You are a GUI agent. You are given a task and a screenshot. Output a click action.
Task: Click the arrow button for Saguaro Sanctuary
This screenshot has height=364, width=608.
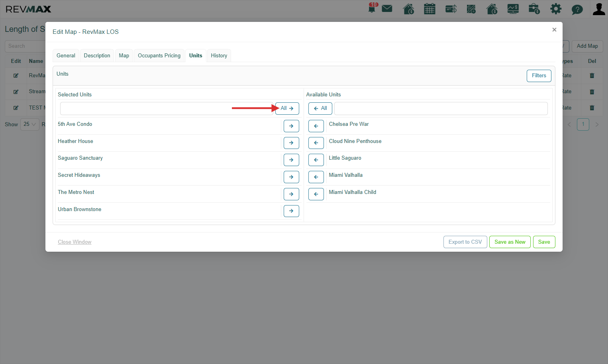tap(291, 160)
